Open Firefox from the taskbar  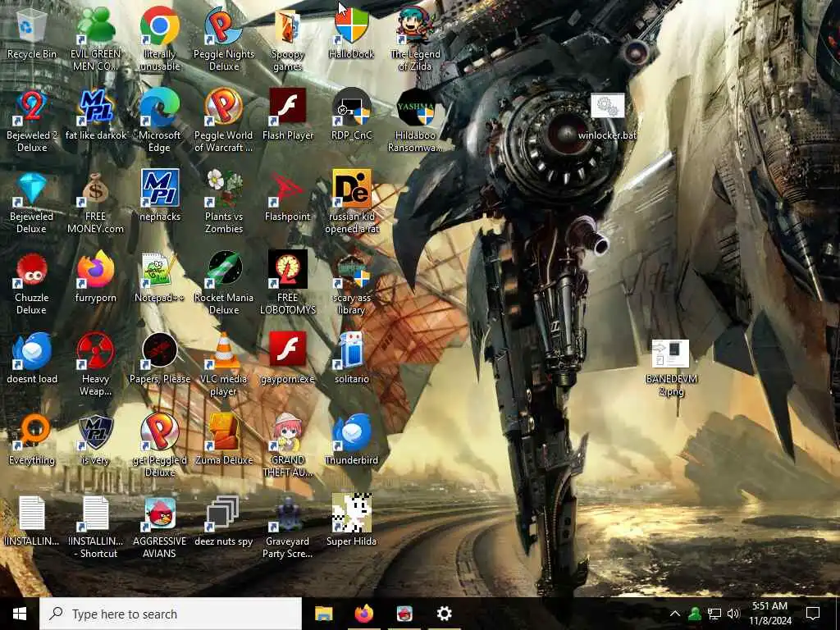363,614
